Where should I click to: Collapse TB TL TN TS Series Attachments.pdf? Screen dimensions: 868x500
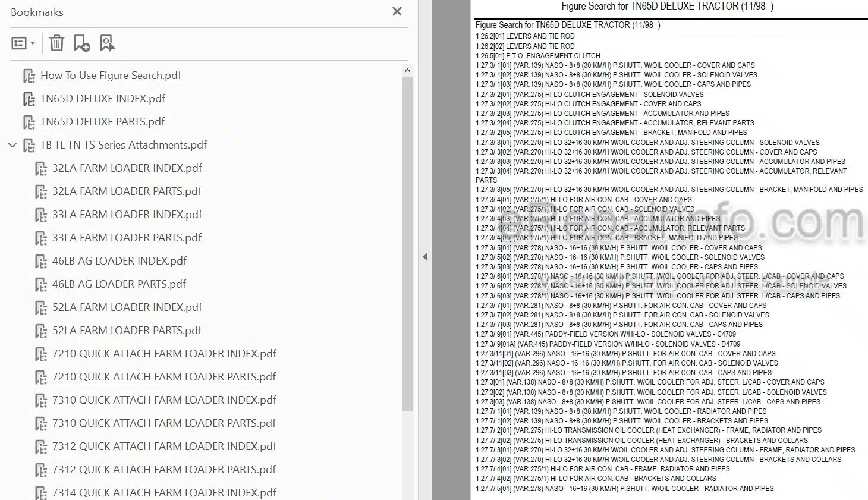[x=12, y=145]
